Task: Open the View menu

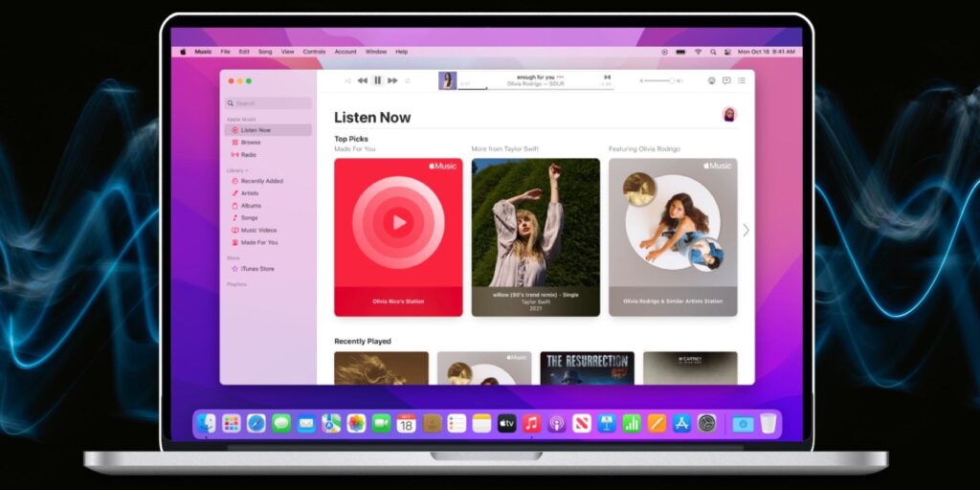Action: (287, 52)
